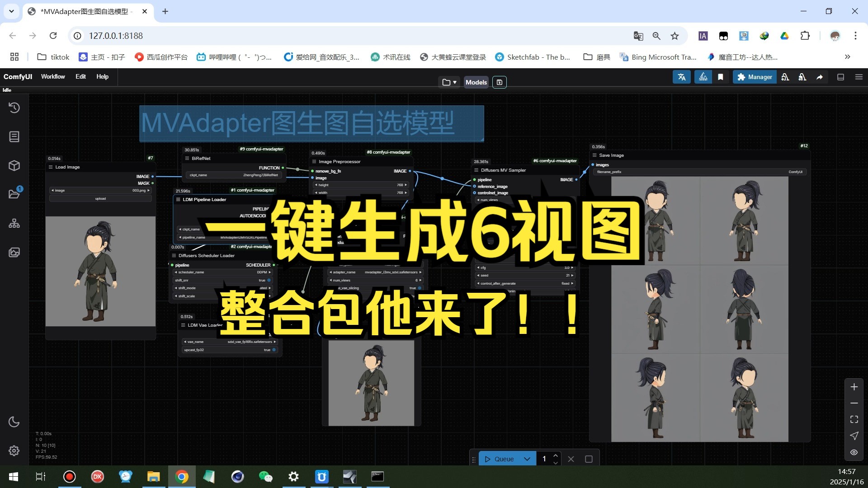Open the hamburger menu at top right
The width and height of the screenshot is (868, 488).
pyautogui.click(x=859, y=77)
